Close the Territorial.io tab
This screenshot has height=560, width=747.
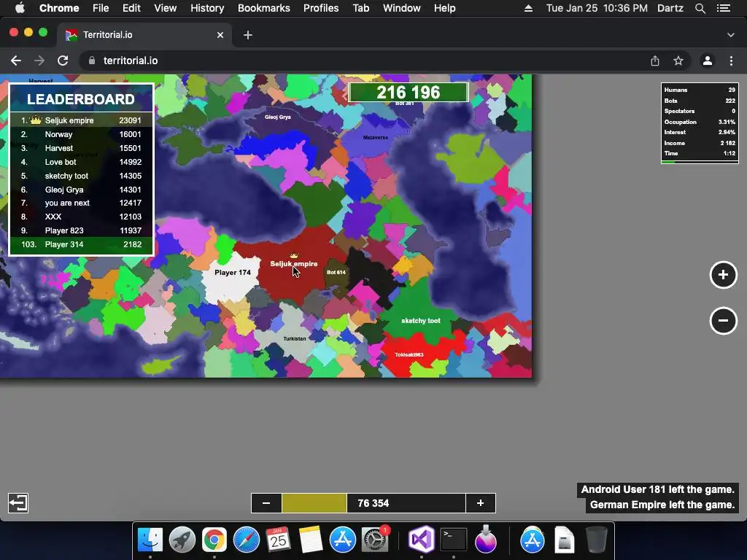coord(220,35)
